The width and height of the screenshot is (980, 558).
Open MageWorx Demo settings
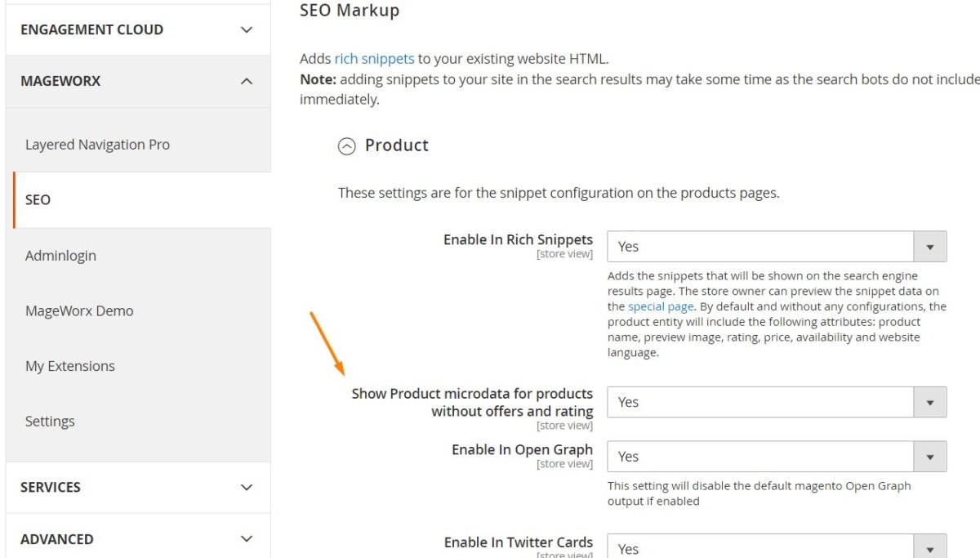point(79,310)
